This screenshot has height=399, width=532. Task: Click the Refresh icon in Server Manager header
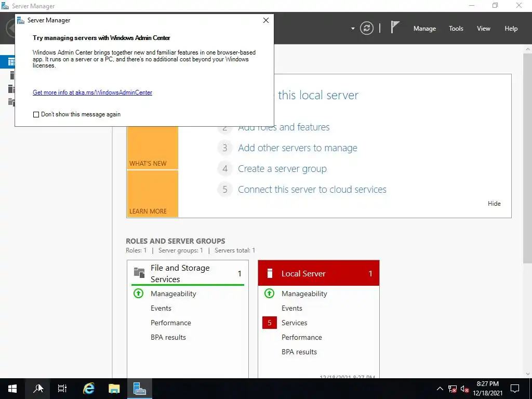pos(366,28)
